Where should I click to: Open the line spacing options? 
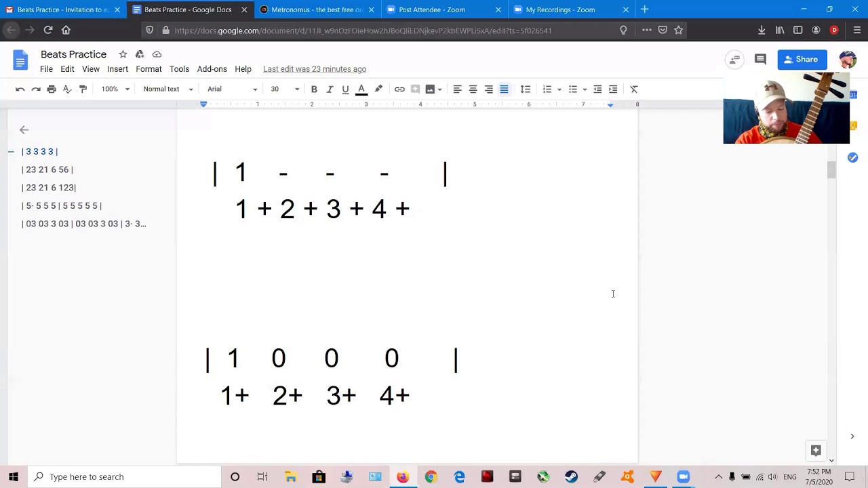pos(525,89)
